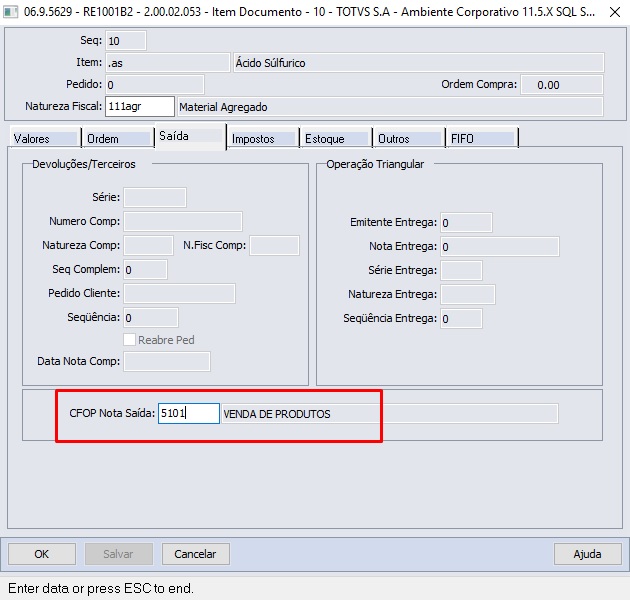The height and width of the screenshot is (600, 630).
Task: Select the FIFO tab
Action: [482, 139]
